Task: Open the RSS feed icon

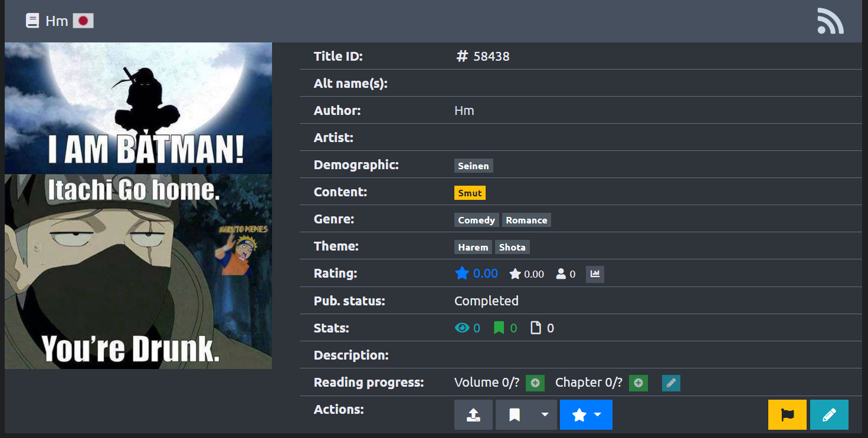Action: pyautogui.click(x=830, y=22)
